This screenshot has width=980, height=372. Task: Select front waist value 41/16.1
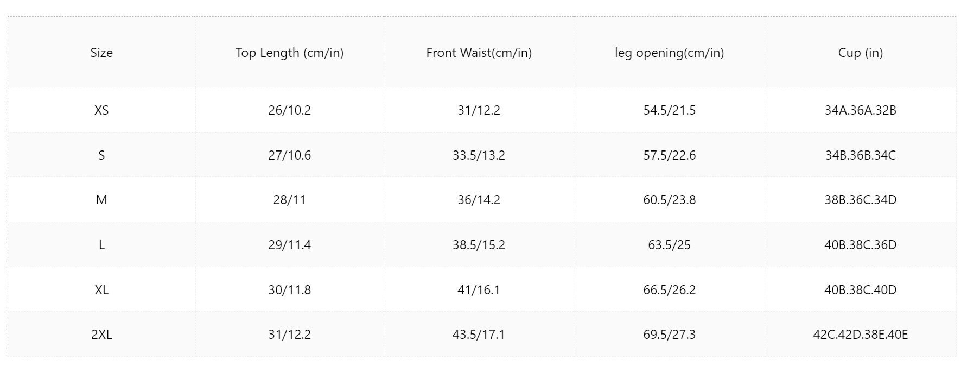point(479,290)
